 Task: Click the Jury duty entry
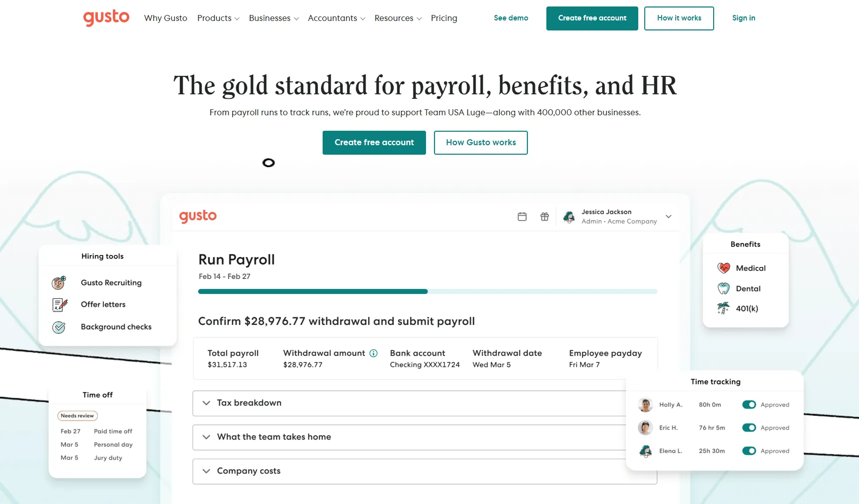(108, 458)
